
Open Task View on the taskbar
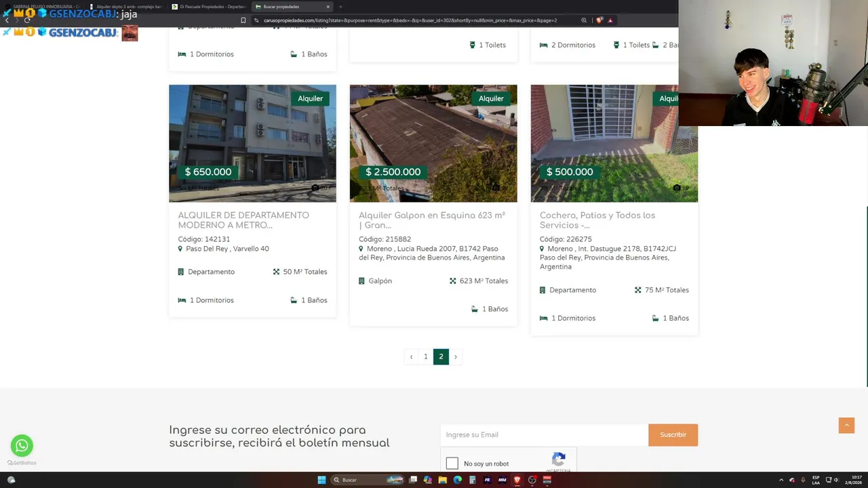tap(413, 480)
